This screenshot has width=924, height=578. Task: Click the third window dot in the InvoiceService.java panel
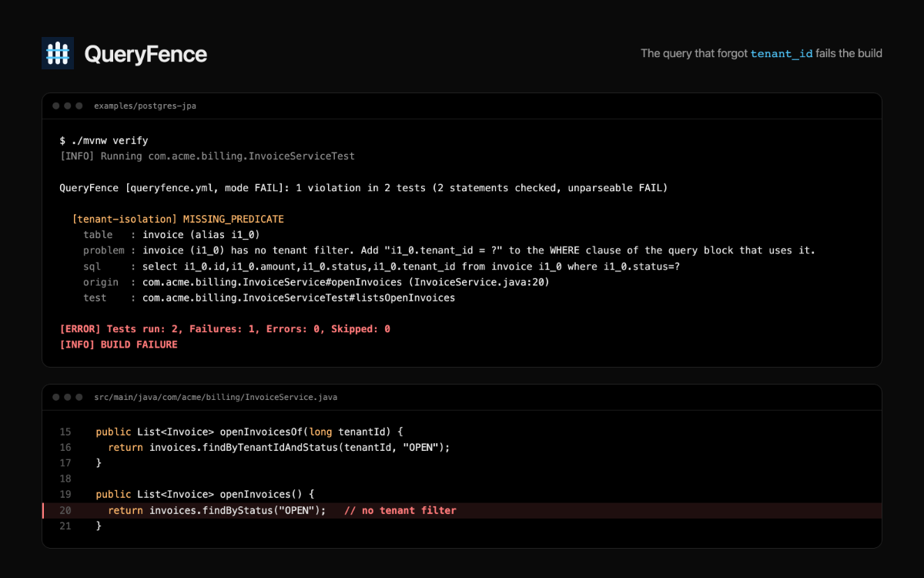79,397
